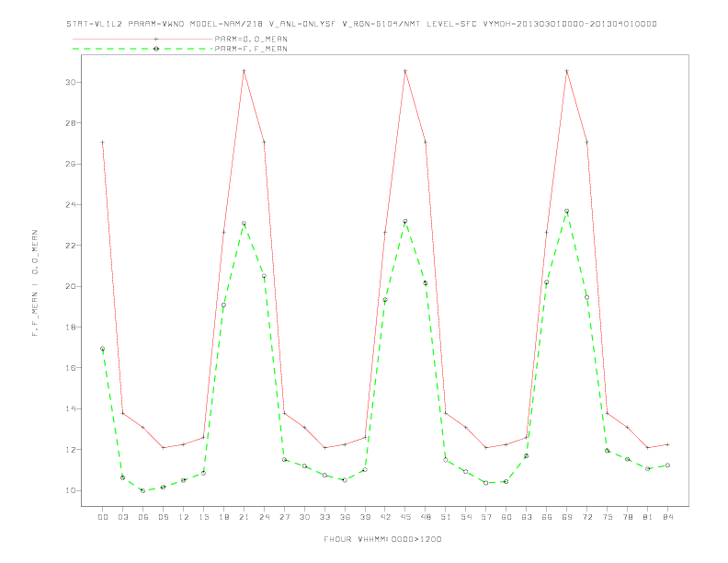Click the y-axis tick label 16

(71, 367)
